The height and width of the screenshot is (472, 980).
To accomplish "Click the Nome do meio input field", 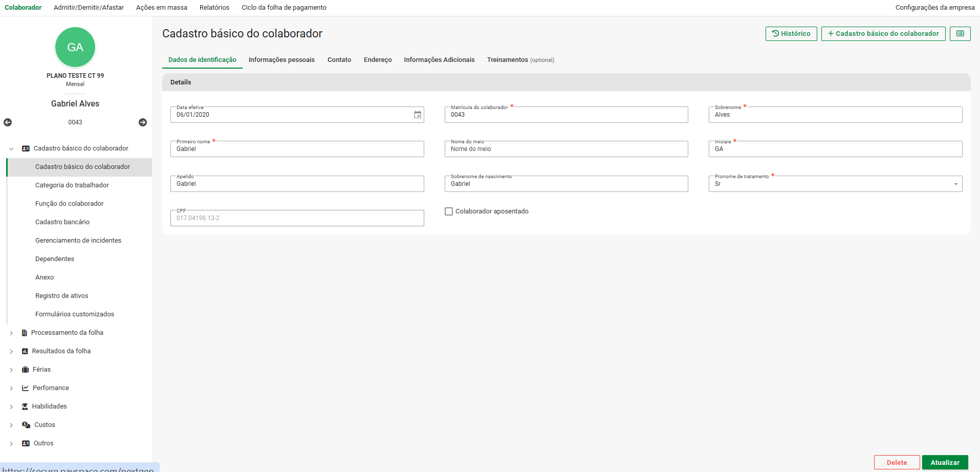I will [x=566, y=149].
